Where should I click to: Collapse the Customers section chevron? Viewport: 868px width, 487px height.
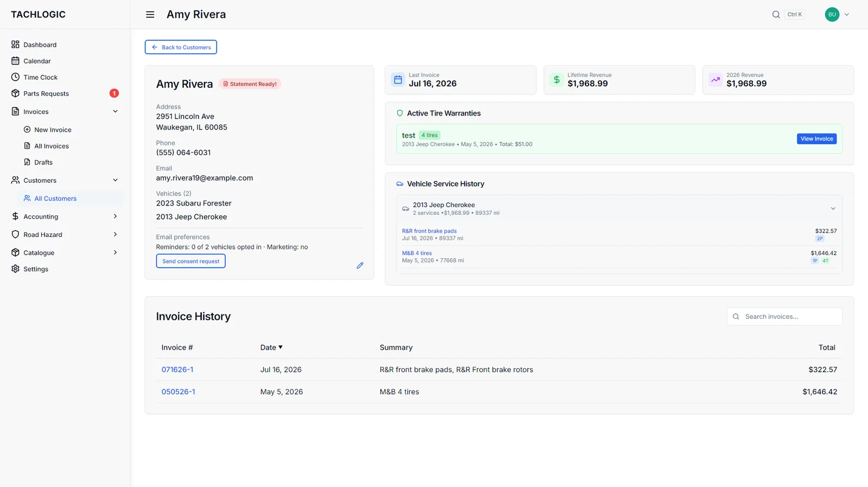pyautogui.click(x=115, y=180)
